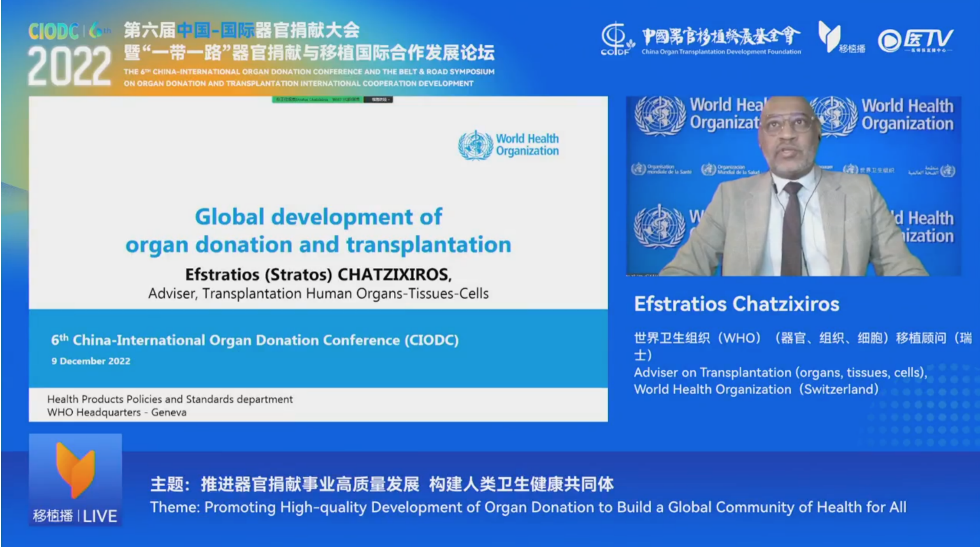This screenshot has height=547, width=980.
Task: Click the COTDF foundation emblem icon
Action: click(617, 38)
